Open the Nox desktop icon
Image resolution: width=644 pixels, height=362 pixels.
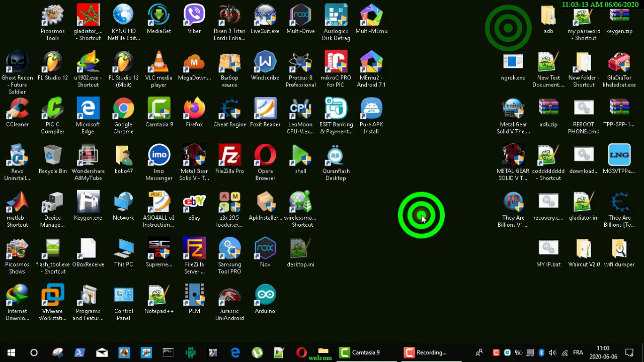pyautogui.click(x=265, y=253)
